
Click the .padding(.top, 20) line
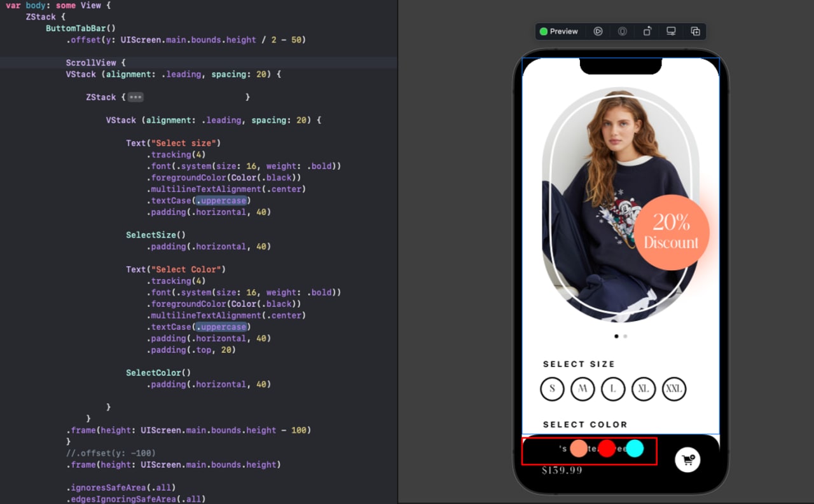tap(191, 350)
